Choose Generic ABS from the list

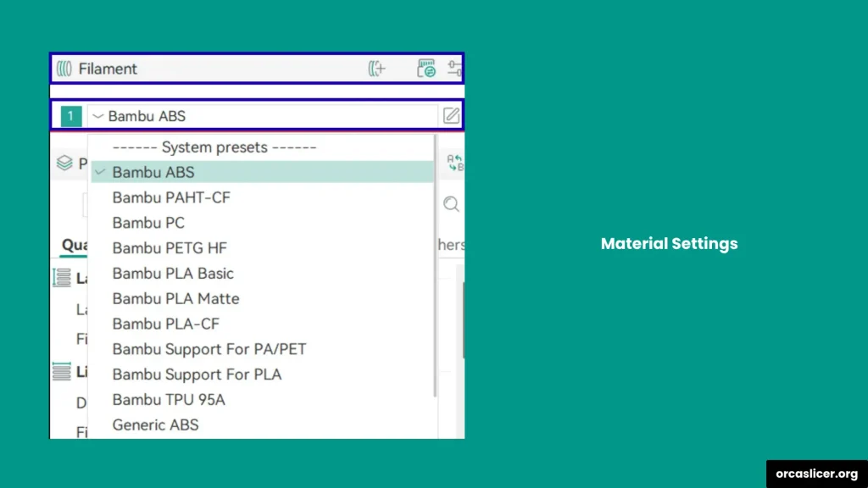click(x=155, y=424)
